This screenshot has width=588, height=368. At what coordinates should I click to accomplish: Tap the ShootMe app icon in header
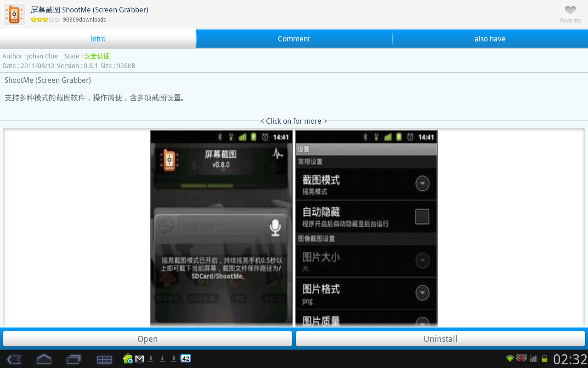pos(14,14)
